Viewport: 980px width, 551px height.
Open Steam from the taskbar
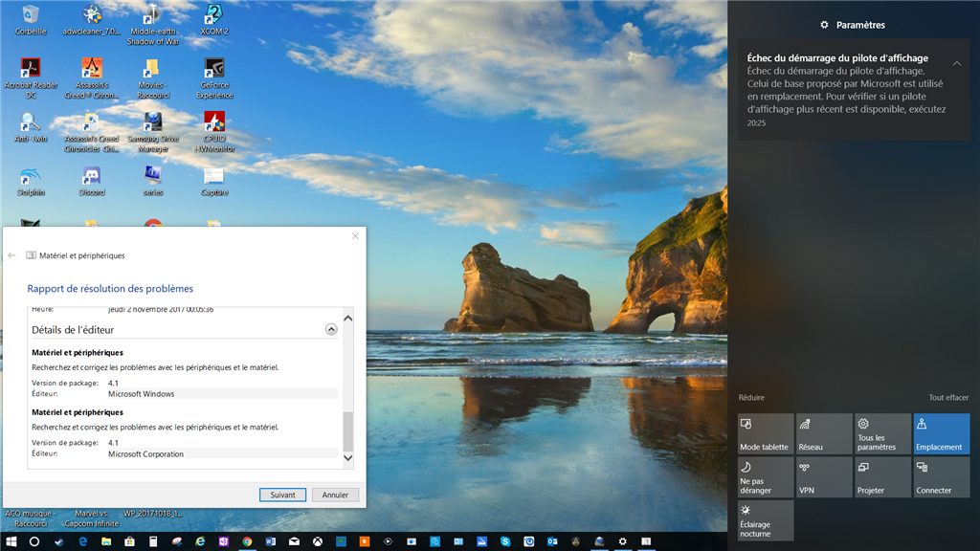coord(58,541)
